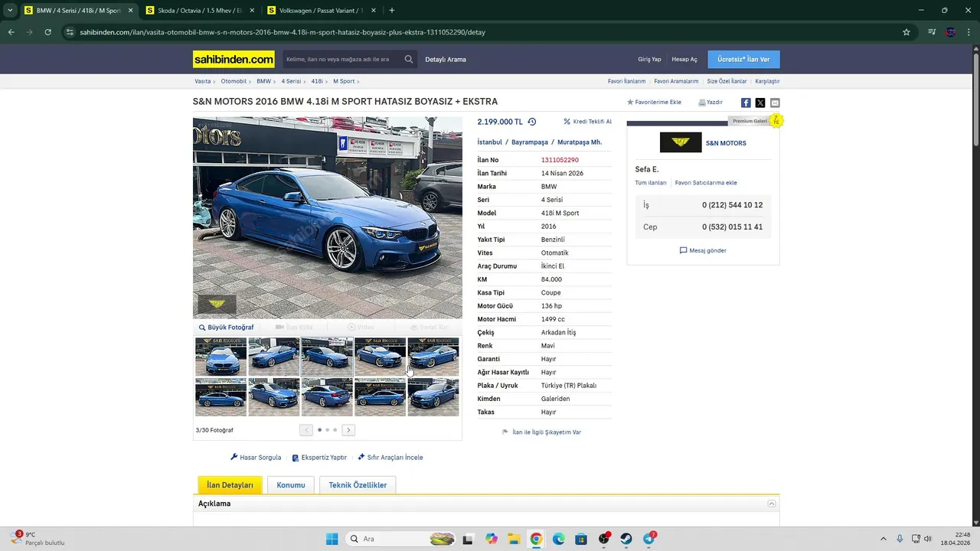The height and width of the screenshot is (551, 980).
Task: Open File Explorer from the taskbar
Action: [x=514, y=539]
